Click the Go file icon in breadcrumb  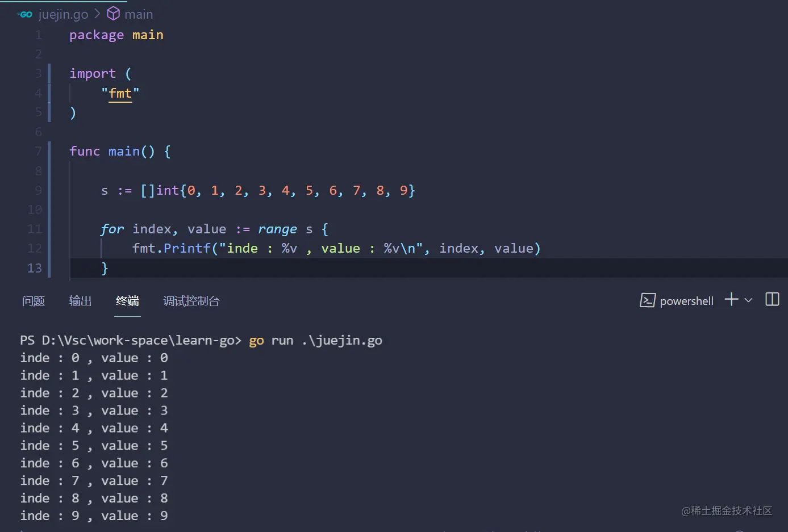25,14
